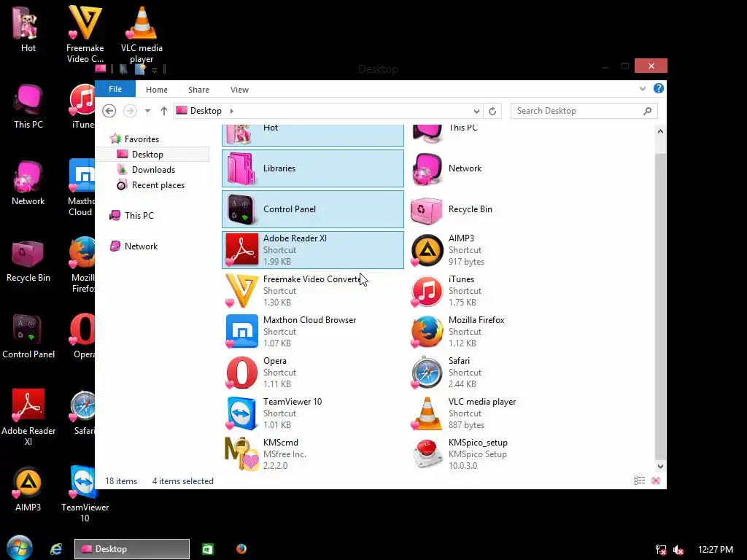This screenshot has width=747, height=560.
Task: Select Network in navigation pane
Action: tap(141, 246)
